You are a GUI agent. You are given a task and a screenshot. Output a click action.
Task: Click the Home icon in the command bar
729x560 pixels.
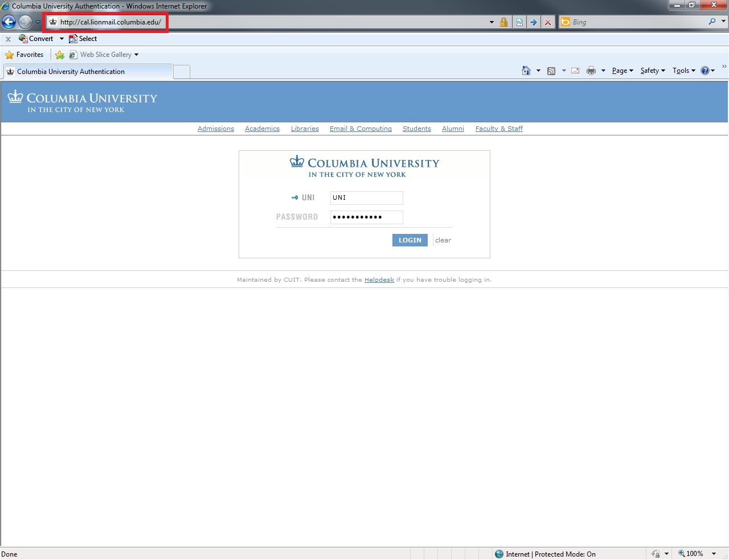(526, 71)
